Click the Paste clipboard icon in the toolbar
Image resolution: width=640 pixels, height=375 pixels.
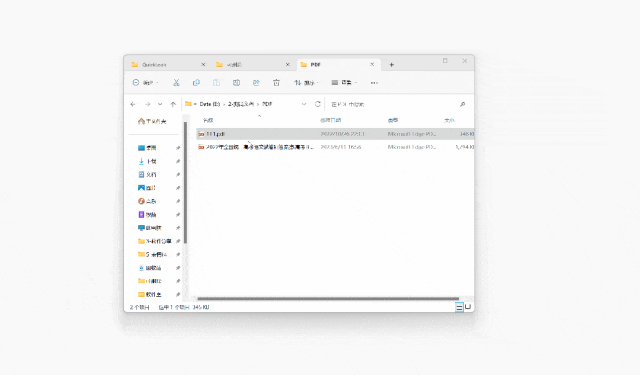(216, 83)
